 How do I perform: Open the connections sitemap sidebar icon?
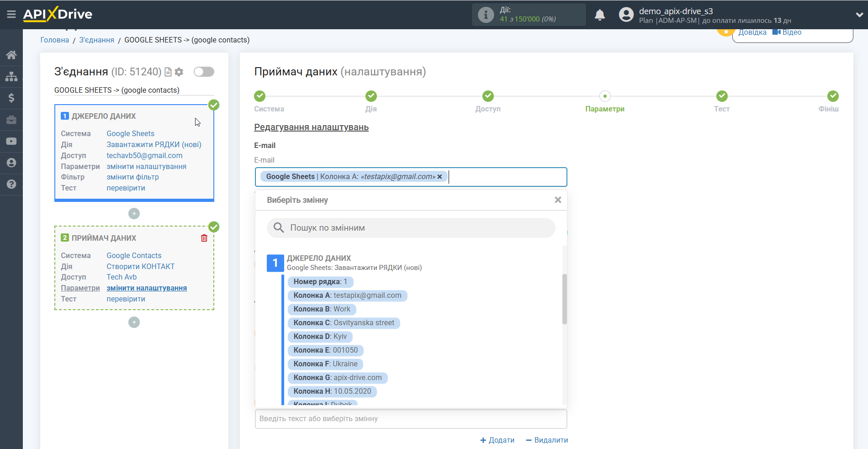[11, 76]
